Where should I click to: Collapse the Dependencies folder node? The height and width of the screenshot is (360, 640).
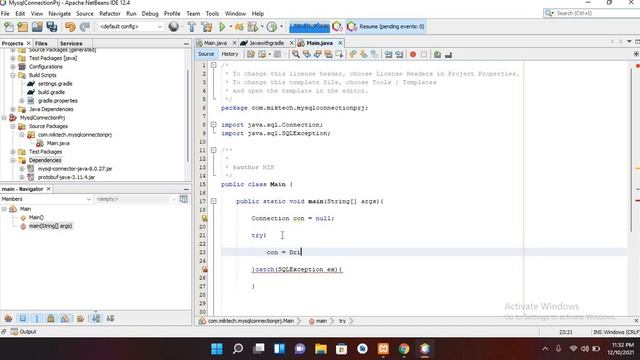tap(13, 160)
